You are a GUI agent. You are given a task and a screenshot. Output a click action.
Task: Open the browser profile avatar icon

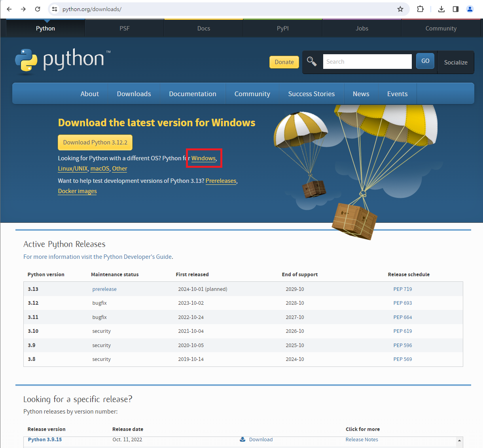[470, 9]
